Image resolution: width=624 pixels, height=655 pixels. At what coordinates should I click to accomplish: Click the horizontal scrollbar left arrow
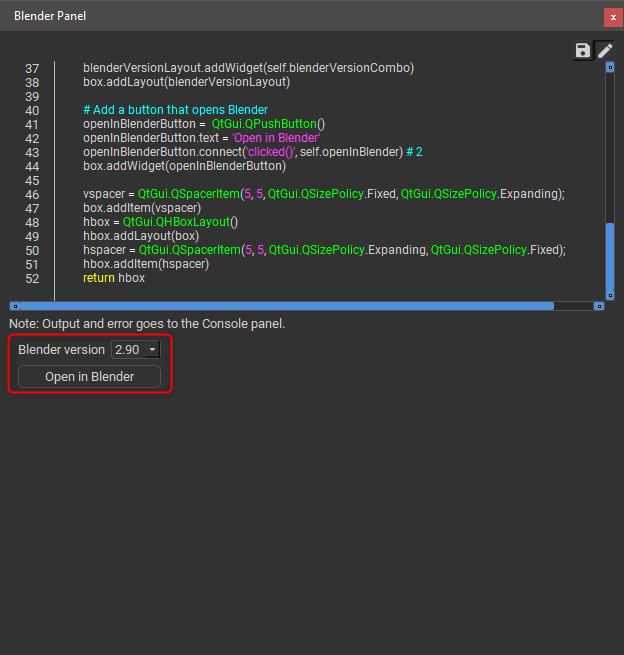pos(15,306)
